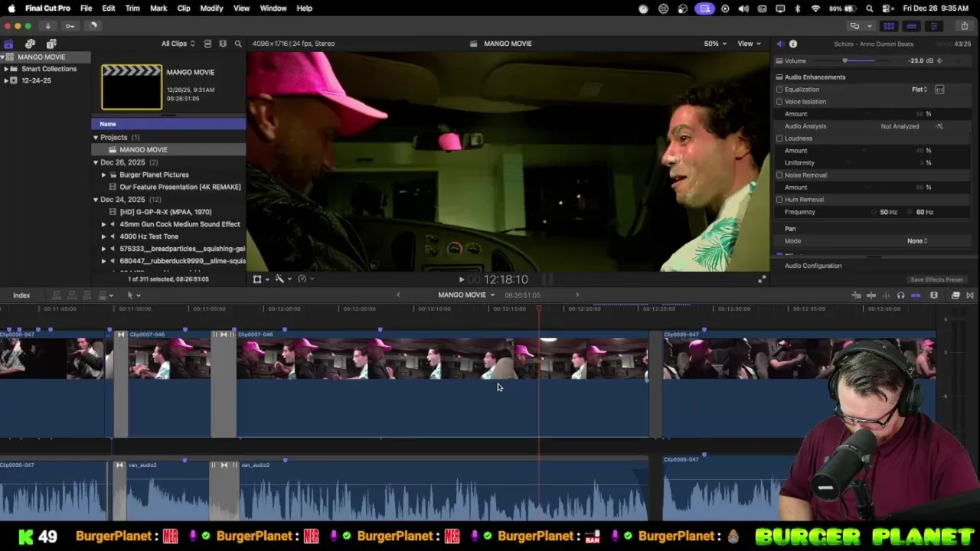980x551 pixels.
Task: Select 4000 Hz Test Tone clip
Action: (149, 236)
